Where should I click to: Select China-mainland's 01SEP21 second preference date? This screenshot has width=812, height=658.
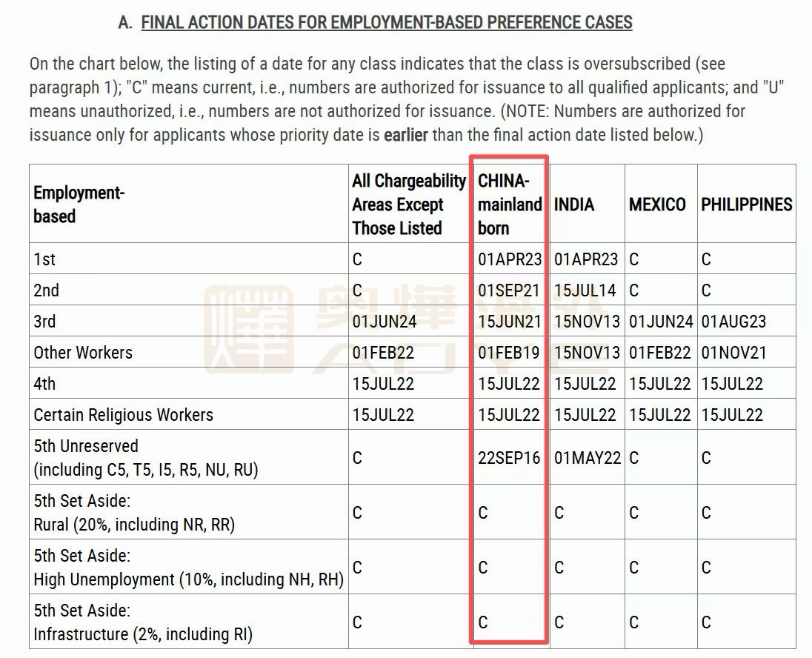tap(509, 290)
